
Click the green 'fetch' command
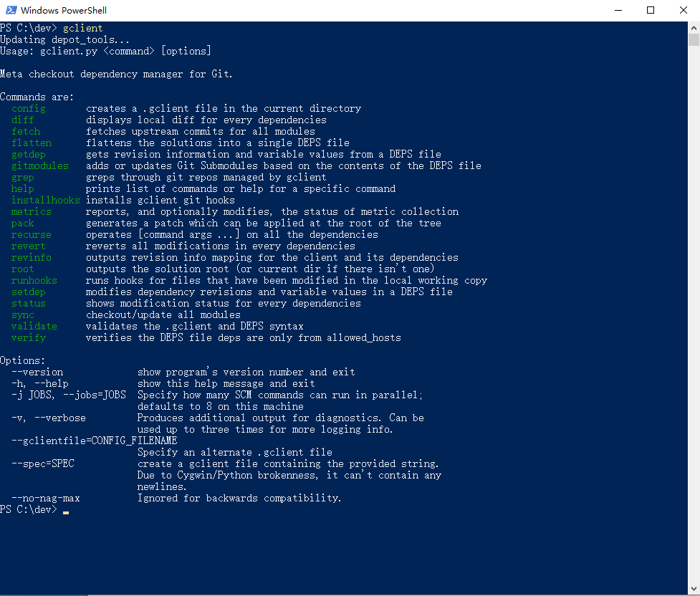(x=26, y=132)
